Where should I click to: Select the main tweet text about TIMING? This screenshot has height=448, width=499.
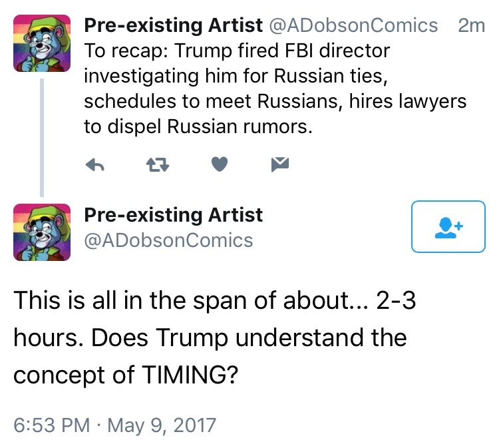coord(215,337)
